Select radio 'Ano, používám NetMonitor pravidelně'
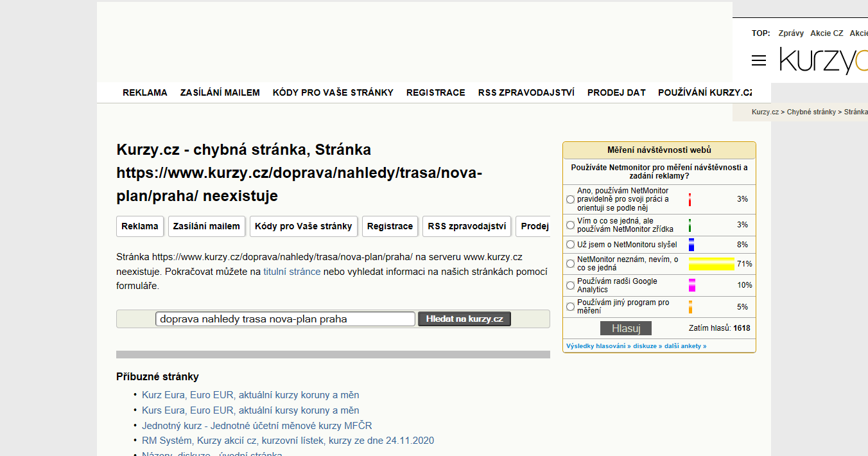The image size is (868, 456). pos(570,200)
